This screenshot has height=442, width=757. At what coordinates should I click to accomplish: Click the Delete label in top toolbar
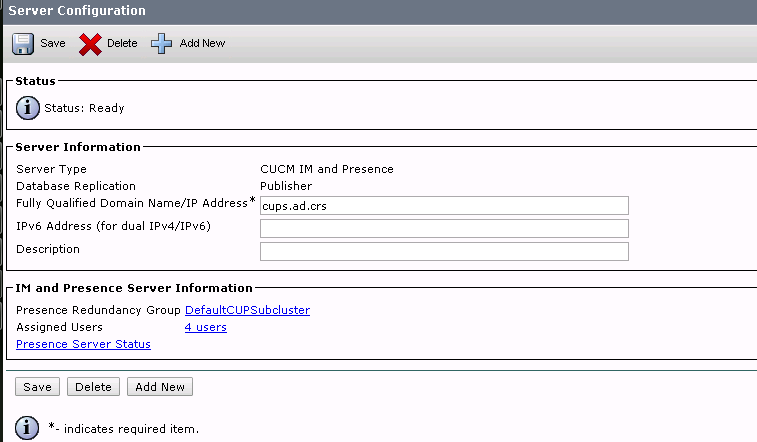[122, 43]
